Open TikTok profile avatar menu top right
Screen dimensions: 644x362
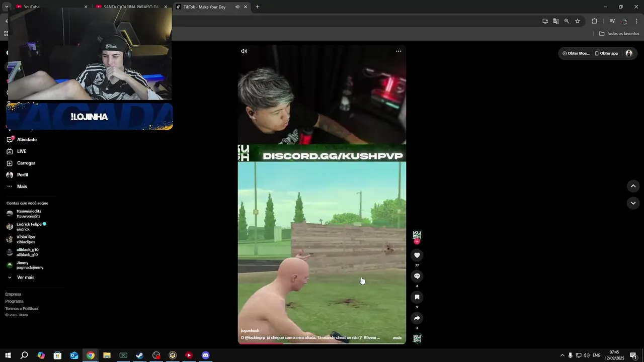coord(629,53)
